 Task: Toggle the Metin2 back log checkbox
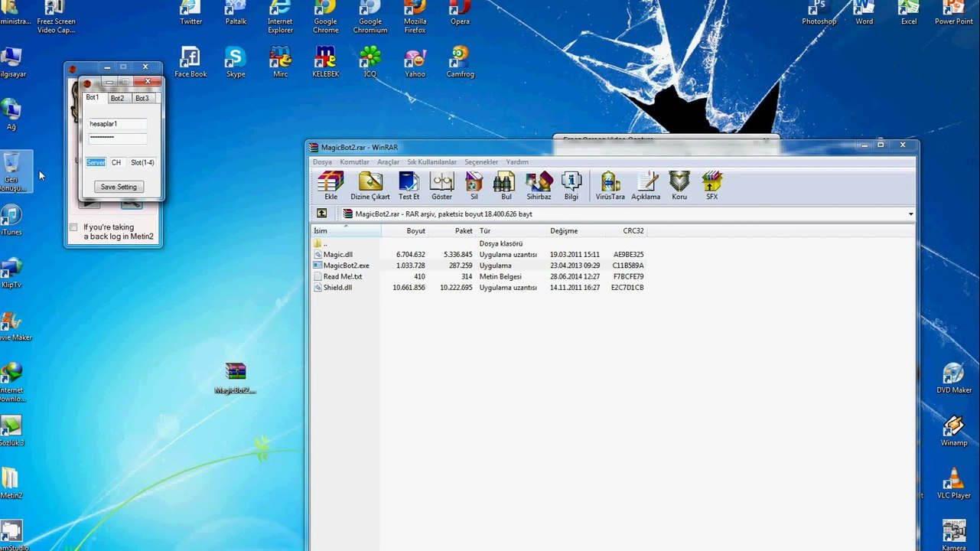coord(73,227)
